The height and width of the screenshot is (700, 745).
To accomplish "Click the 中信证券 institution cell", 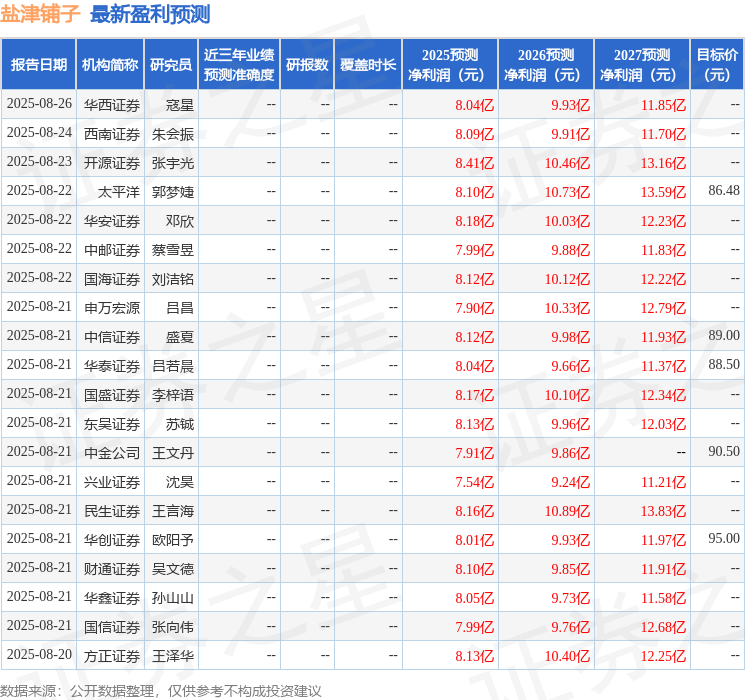I will click(112, 337).
